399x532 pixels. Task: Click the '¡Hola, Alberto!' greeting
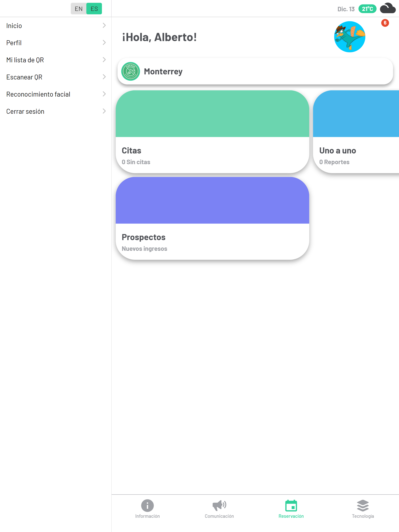(159, 37)
